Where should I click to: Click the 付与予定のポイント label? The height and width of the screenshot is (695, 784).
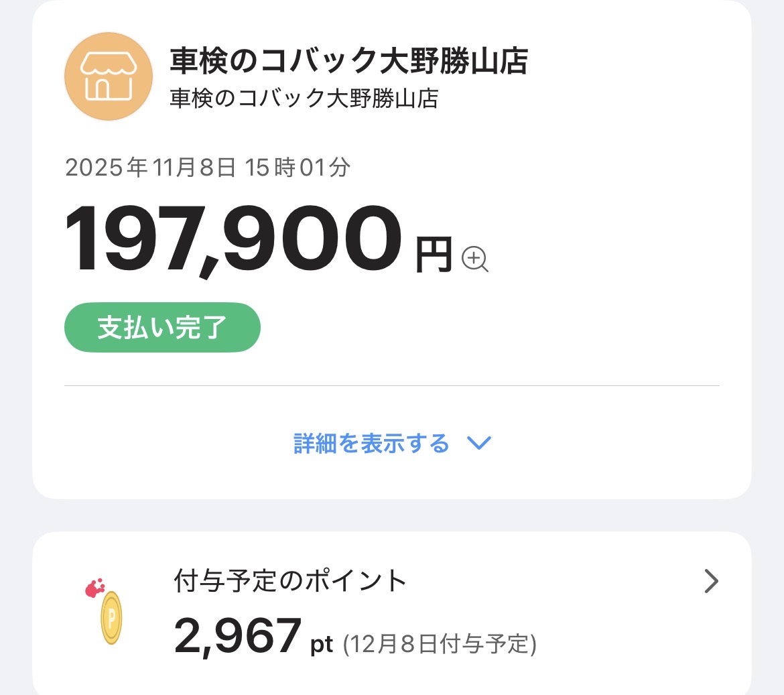tap(290, 580)
